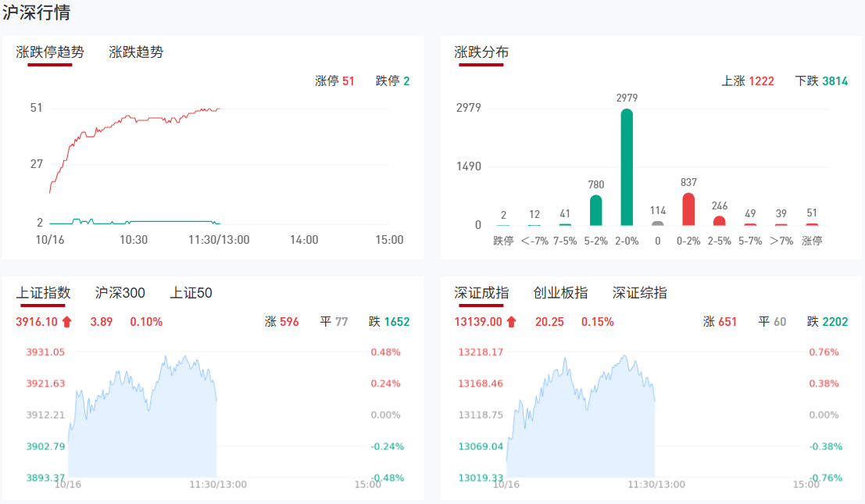Image resolution: width=865 pixels, height=504 pixels.
Task: Click red up arrow beside 3916.10
Action: (x=67, y=321)
